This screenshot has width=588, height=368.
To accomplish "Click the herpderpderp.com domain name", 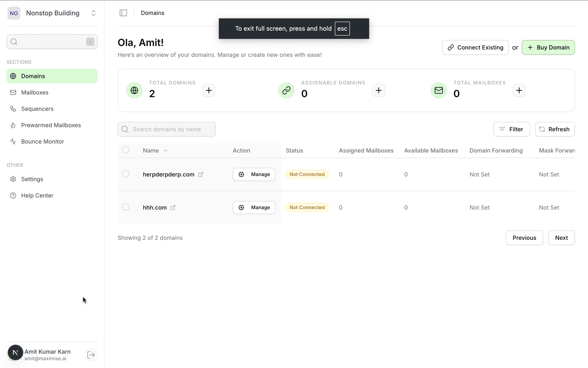I will [169, 175].
